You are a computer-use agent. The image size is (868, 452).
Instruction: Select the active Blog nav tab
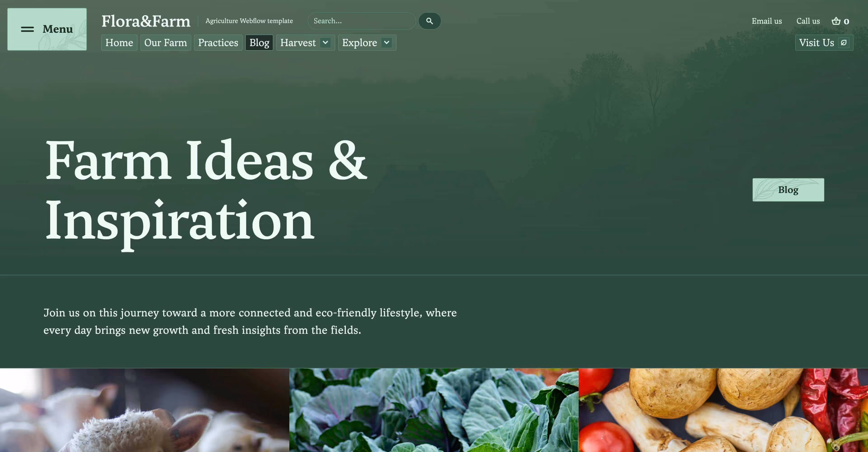[x=259, y=42]
